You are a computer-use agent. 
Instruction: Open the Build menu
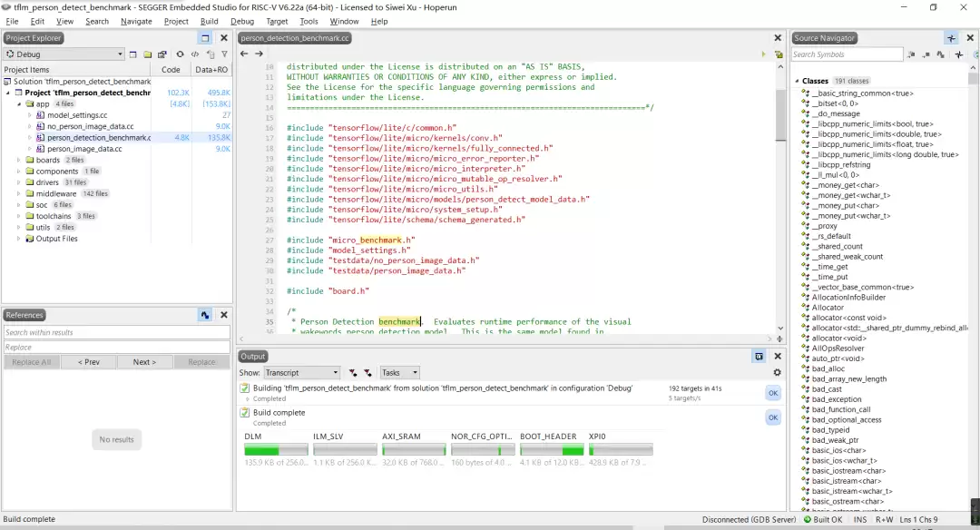coord(210,21)
